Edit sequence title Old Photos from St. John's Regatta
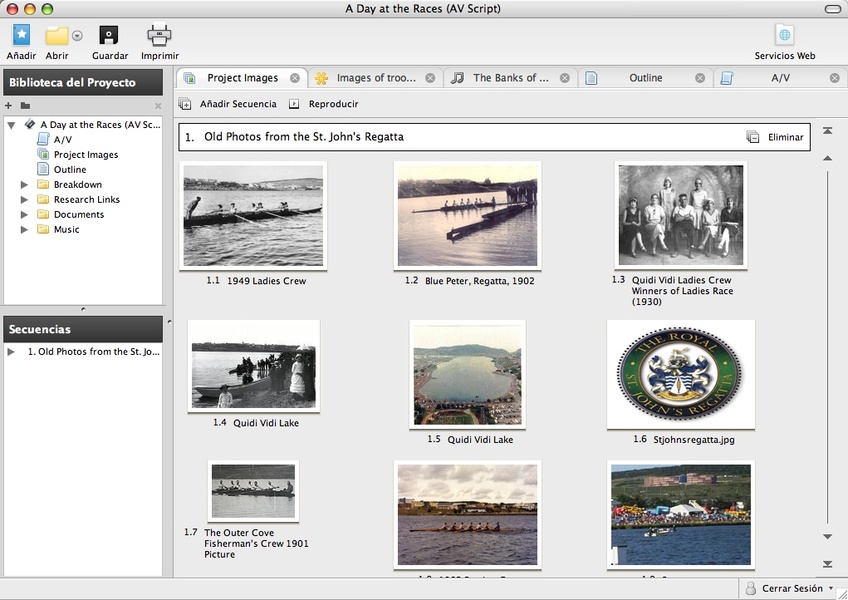 pos(303,137)
